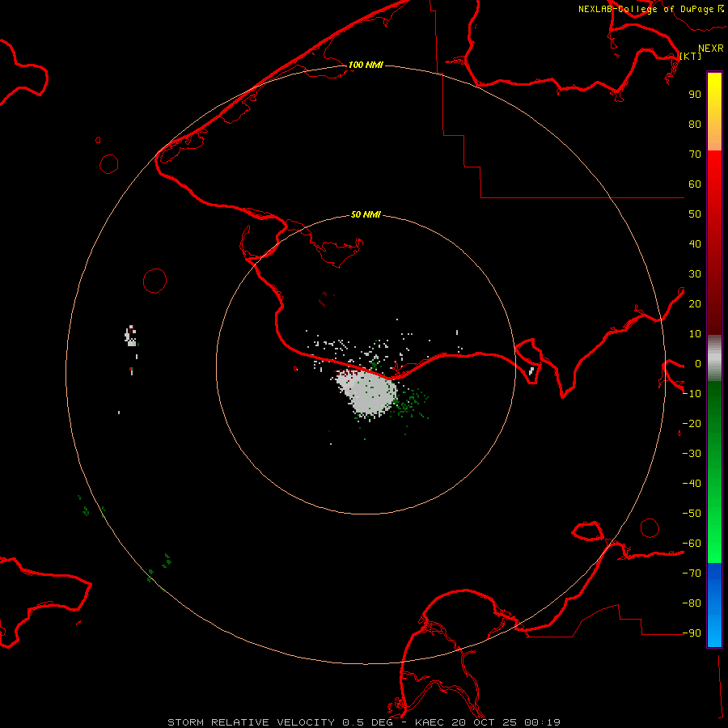Click the 100 NMI range ring label

pos(366,65)
